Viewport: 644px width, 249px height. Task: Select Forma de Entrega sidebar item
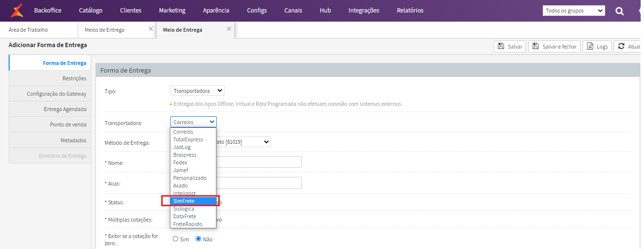(x=50, y=63)
